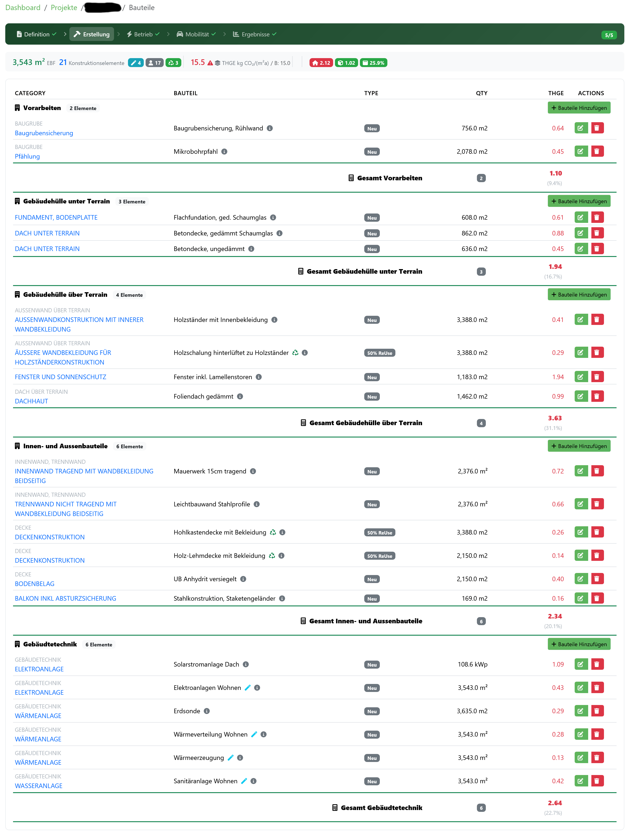Select the pencil badge showing 4
The image size is (628, 840).
136,63
